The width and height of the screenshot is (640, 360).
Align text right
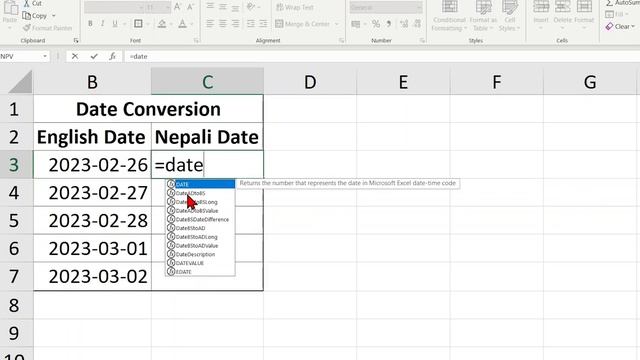click(x=236, y=24)
